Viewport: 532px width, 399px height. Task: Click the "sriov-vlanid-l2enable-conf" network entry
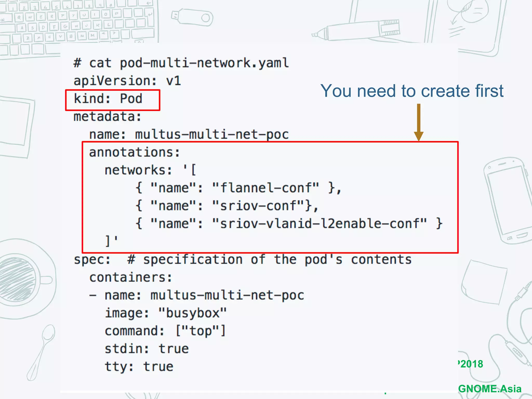(x=289, y=224)
